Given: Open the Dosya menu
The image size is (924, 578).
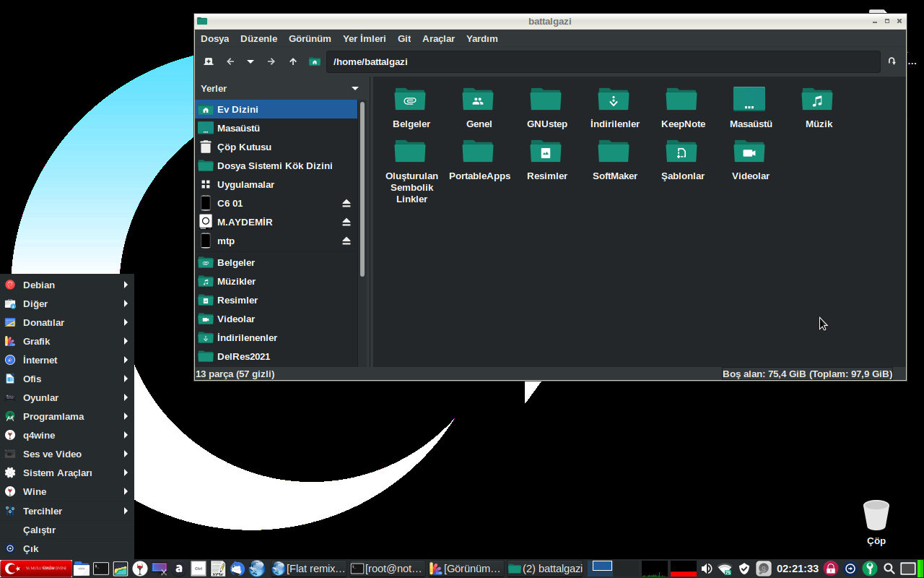Looking at the screenshot, I should [x=214, y=39].
